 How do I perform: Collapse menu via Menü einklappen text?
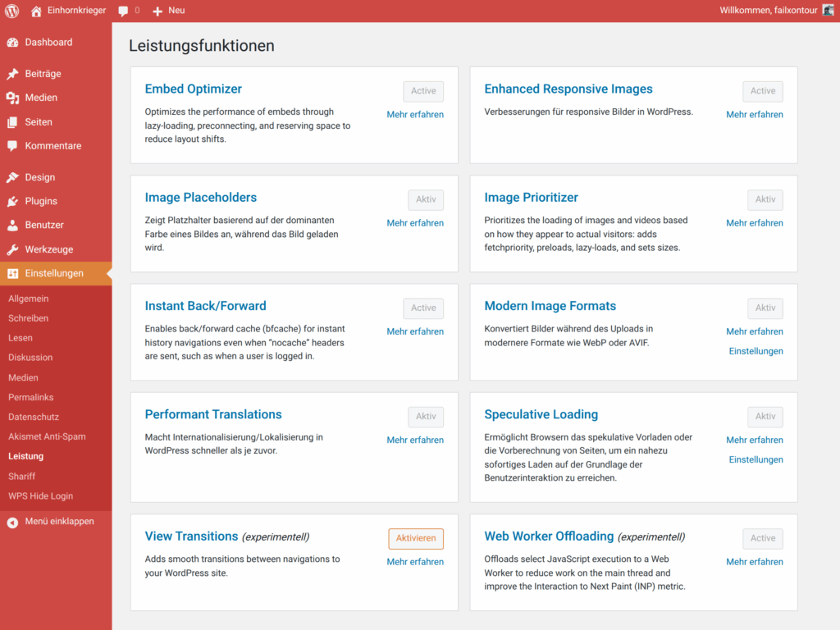point(59,521)
